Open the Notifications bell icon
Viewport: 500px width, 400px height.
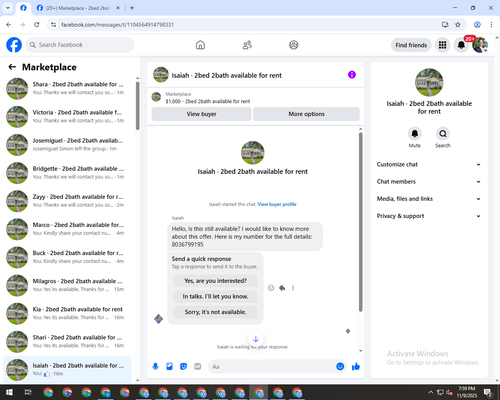click(x=461, y=45)
